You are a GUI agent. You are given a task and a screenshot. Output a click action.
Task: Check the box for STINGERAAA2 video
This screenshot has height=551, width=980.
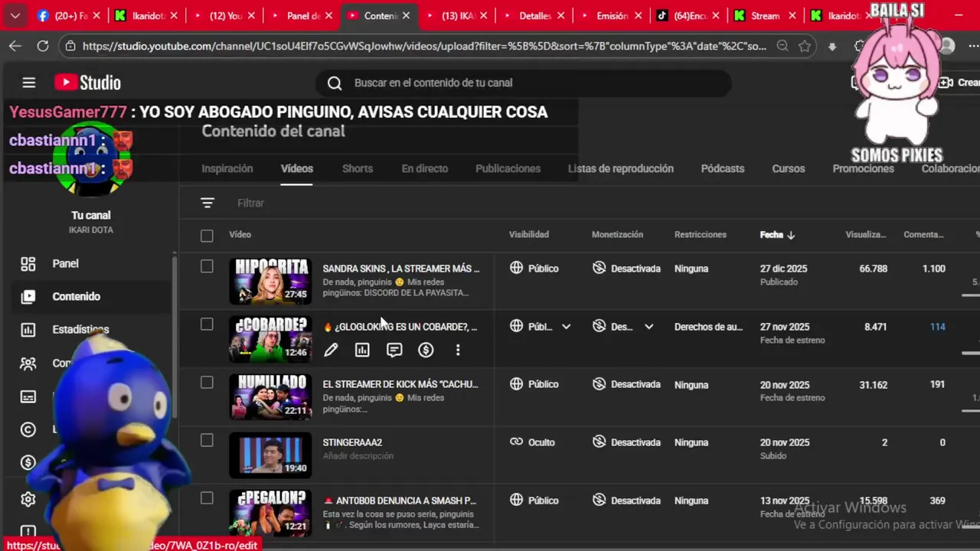coord(207,440)
